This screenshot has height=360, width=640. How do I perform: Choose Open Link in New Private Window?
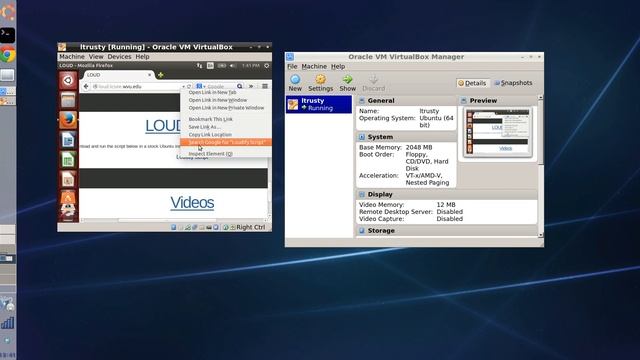[x=226, y=108]
